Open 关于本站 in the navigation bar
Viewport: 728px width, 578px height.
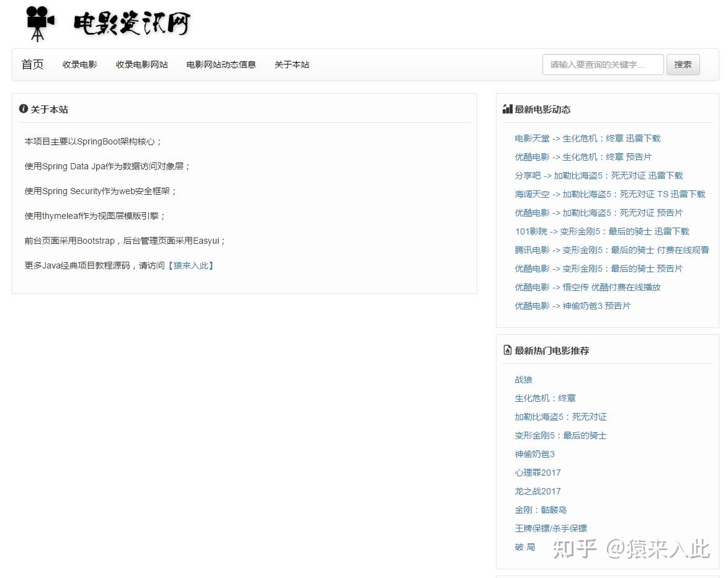[292, 64]
